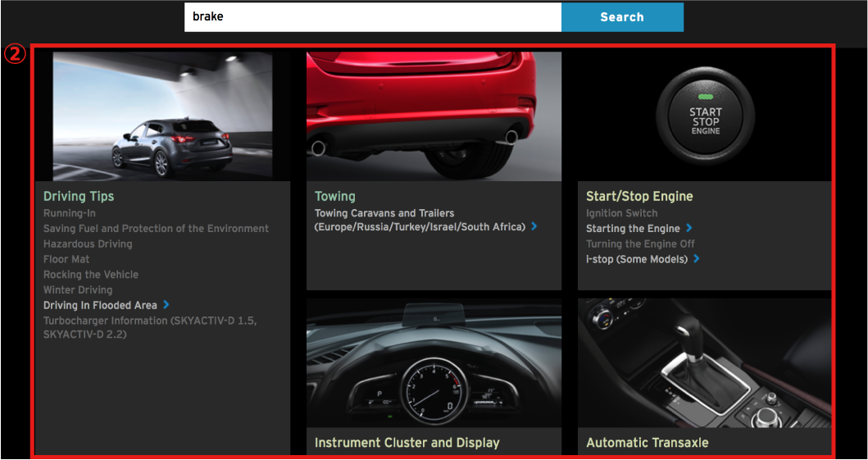The image size is (868, 460).
Task: Open the Towing section heading
Action: tap(334, 197)
